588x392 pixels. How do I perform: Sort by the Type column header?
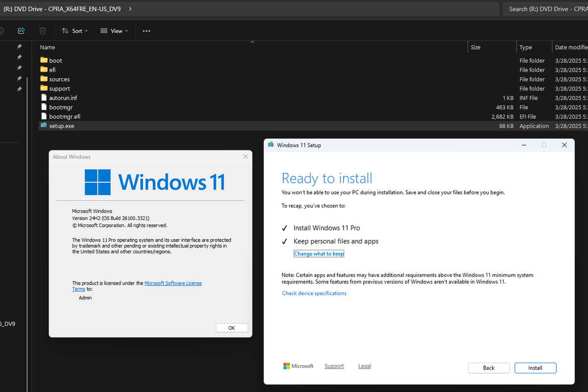pos(525,48)
